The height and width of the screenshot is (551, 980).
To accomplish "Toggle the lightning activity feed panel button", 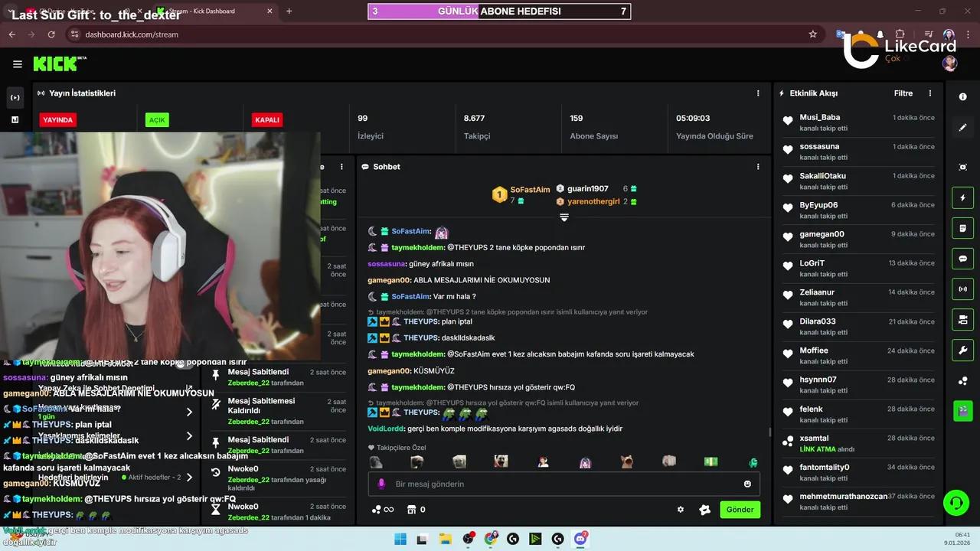I will pyautogui.click(x=963, y=198).
